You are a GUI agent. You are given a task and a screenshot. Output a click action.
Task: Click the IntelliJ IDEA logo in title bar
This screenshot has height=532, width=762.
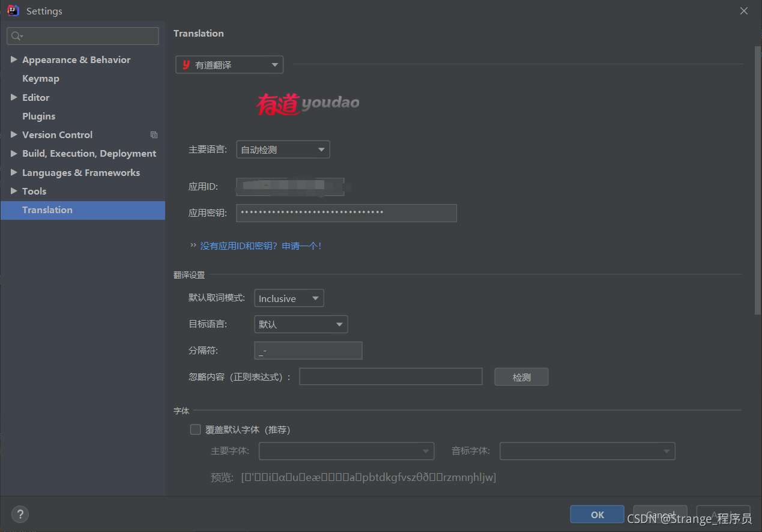point(13,11)
